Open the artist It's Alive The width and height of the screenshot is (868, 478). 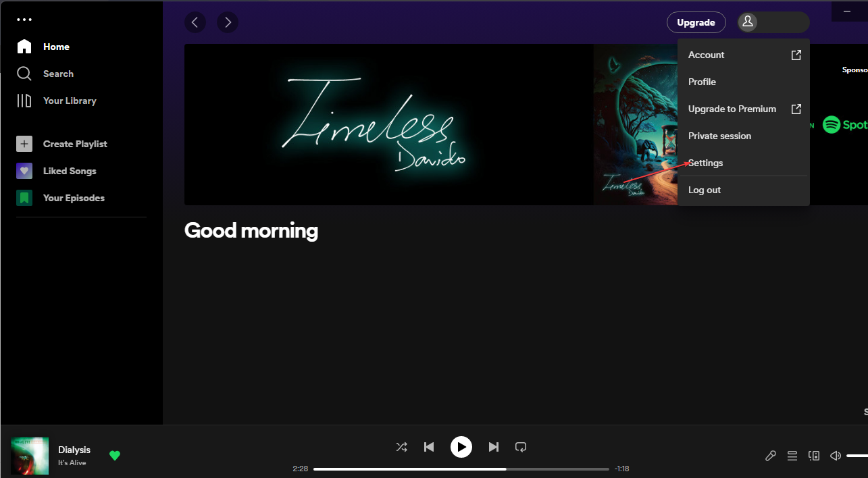click(x=72, y=463)
